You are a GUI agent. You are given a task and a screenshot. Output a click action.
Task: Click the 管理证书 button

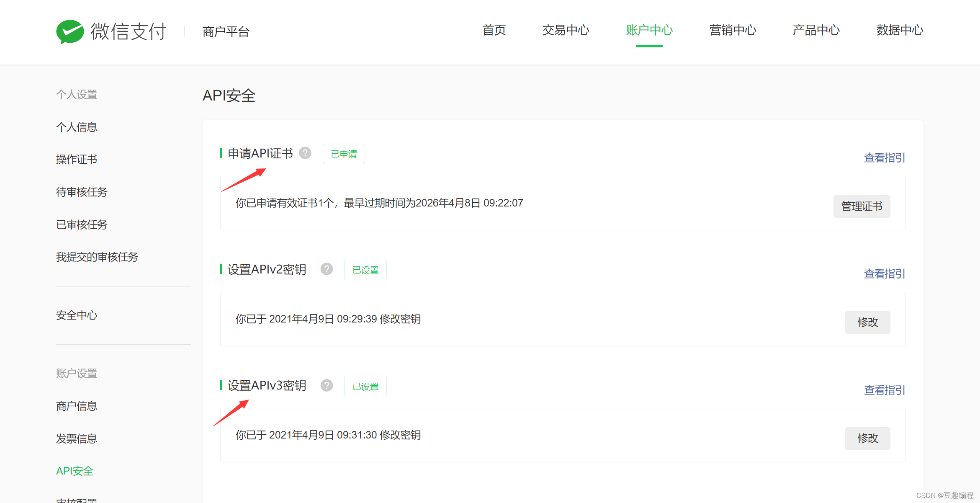(x=862, y=206)
